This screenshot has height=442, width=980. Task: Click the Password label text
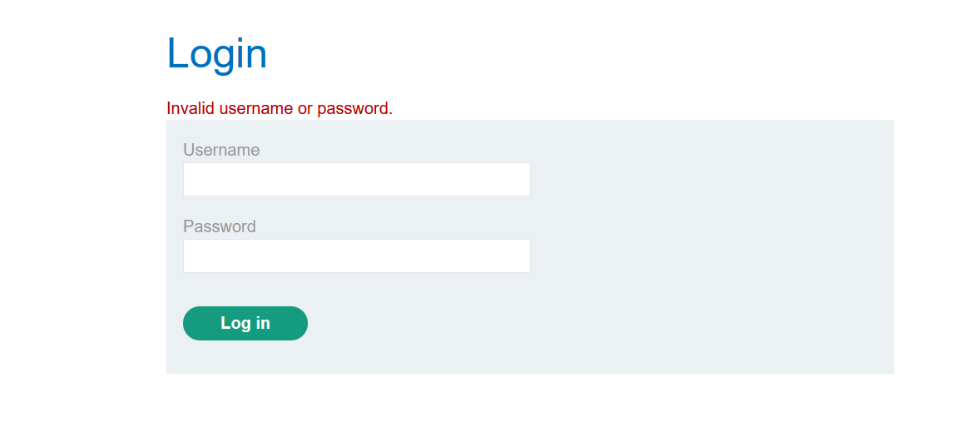click(x=220, y=226)
